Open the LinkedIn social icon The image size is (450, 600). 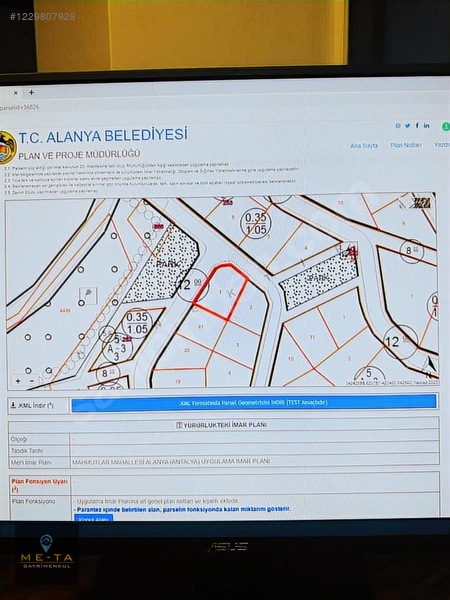(x=426, y=125)
